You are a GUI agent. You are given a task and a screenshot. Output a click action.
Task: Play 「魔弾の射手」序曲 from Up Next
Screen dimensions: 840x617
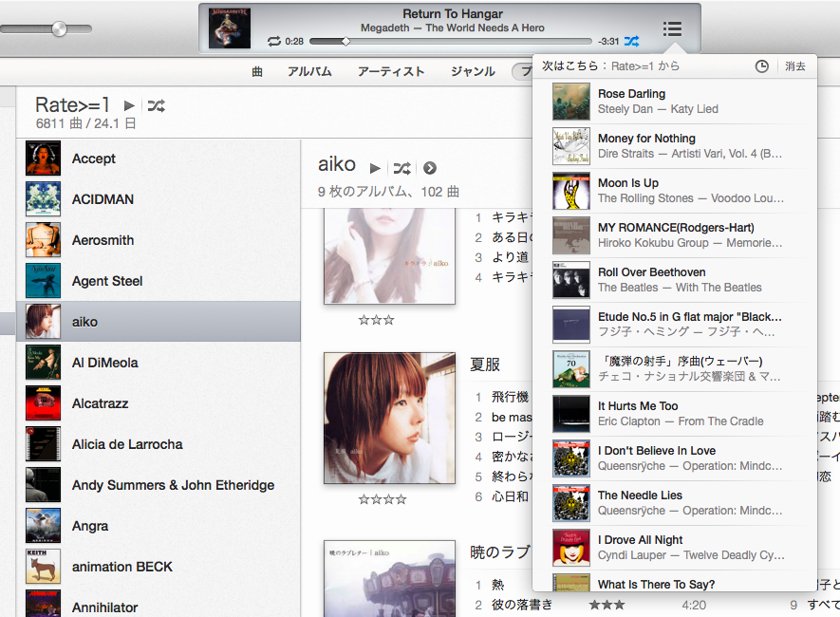(675, 369)
